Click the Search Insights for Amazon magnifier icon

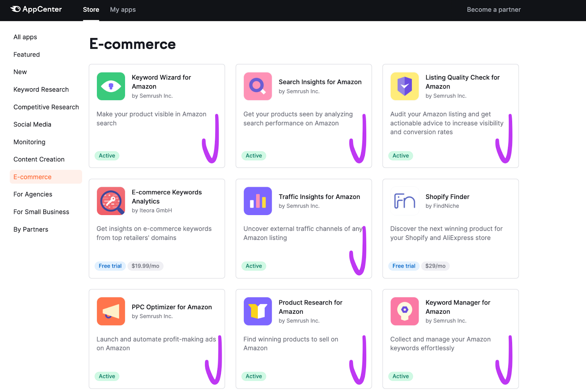(x=258, y=86)
